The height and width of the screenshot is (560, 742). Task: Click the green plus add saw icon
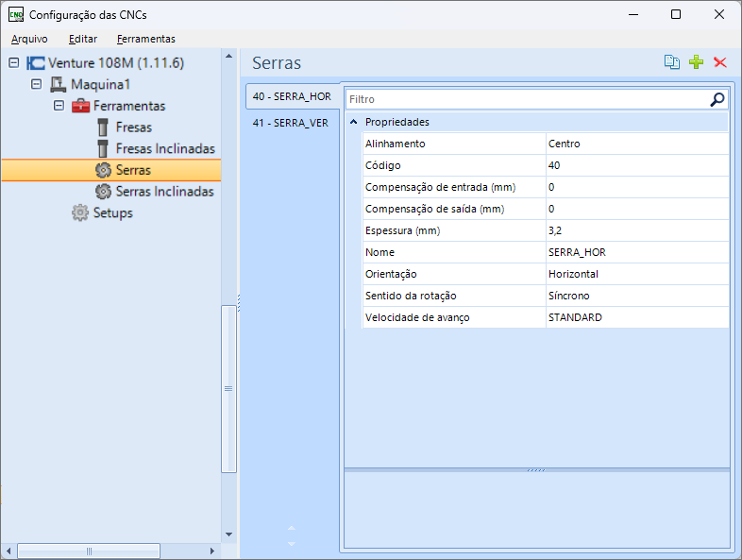click(x=697, y=62)
